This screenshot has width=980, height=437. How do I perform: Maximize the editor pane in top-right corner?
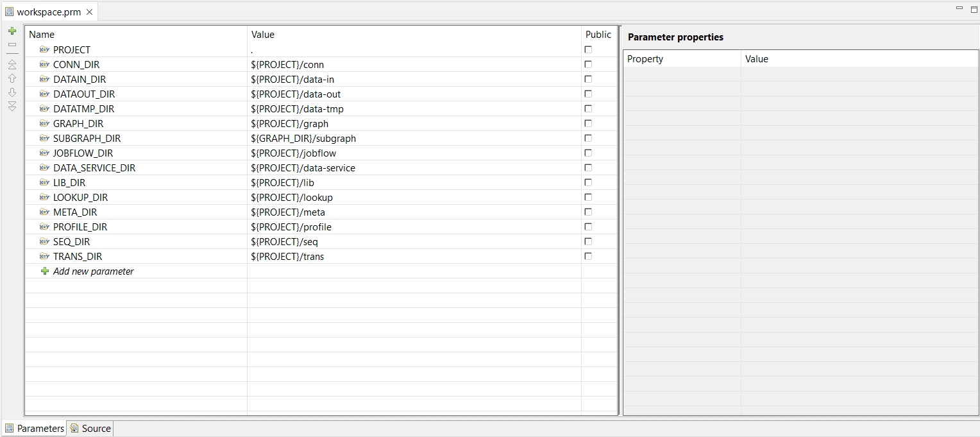(972, 8)
